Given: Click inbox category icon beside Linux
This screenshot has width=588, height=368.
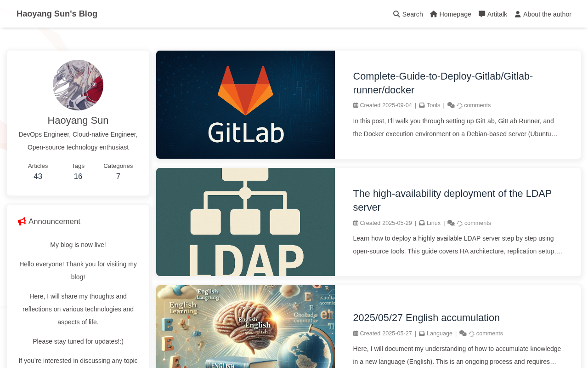Looking at the screenshot, I should pyautogui.click(x=422, y=223).
